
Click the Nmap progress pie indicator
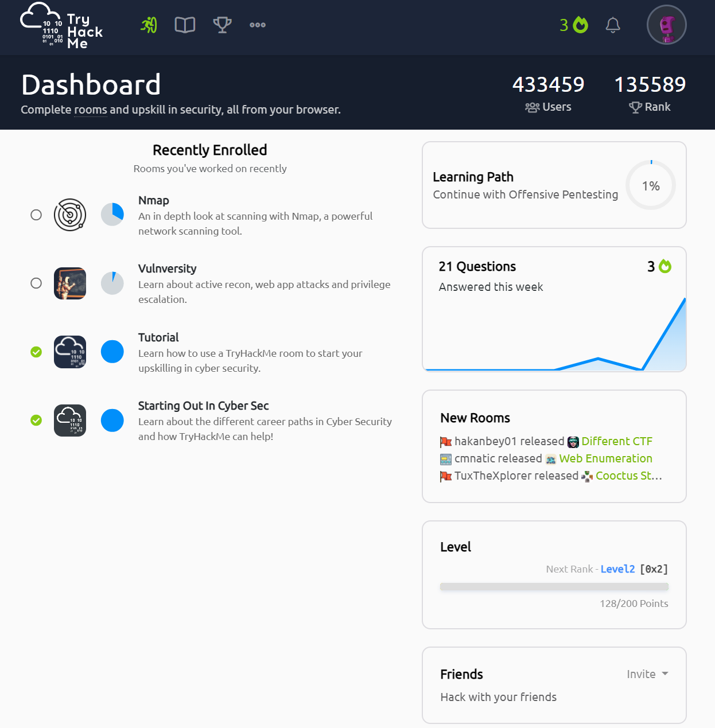(x=112, y=215)
